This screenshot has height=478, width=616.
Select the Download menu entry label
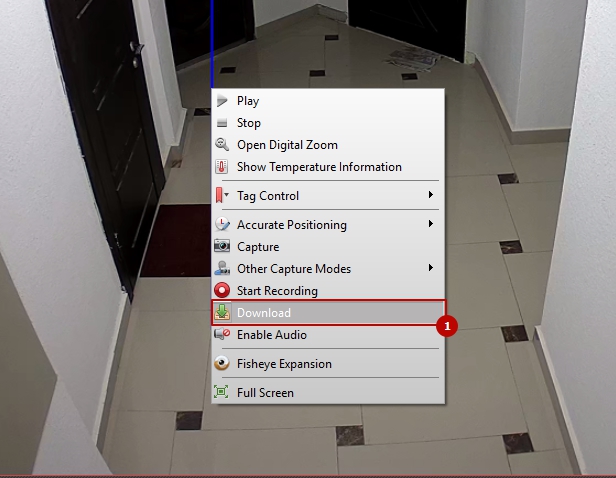[x=264, y=313]
